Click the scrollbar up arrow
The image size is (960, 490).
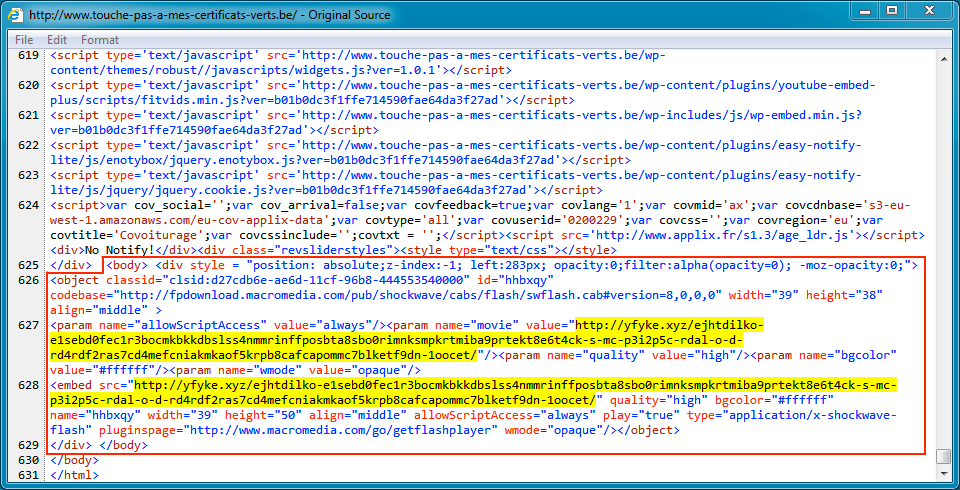click(x=944, y=57)
